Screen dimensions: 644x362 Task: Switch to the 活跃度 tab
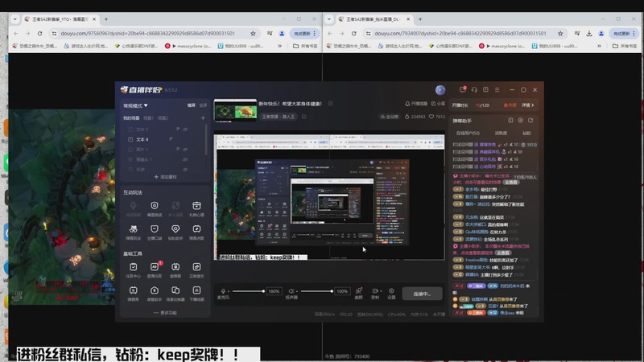point(501,133)
